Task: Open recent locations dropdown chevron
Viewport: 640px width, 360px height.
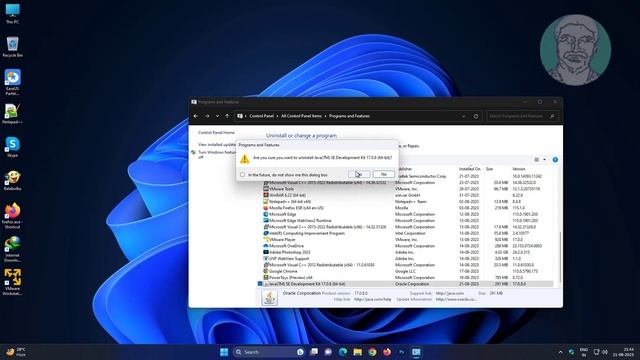Action: [x=217, y=116]
